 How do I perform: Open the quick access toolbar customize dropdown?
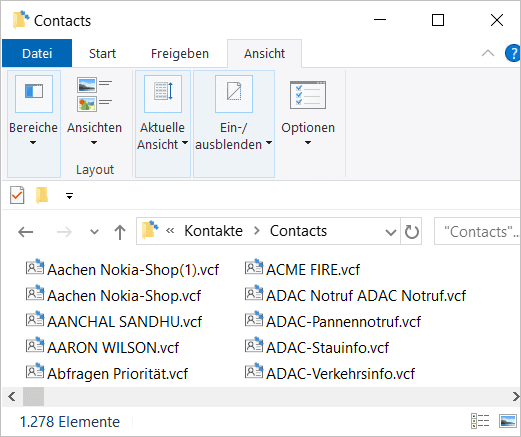tap(69, 196)
